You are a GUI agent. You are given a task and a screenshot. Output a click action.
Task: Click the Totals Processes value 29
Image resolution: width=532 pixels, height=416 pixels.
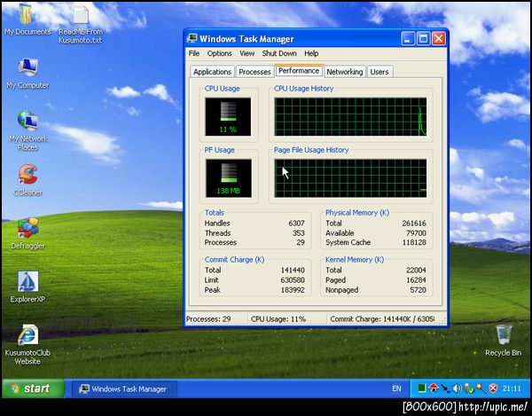[x=301, y=243]
